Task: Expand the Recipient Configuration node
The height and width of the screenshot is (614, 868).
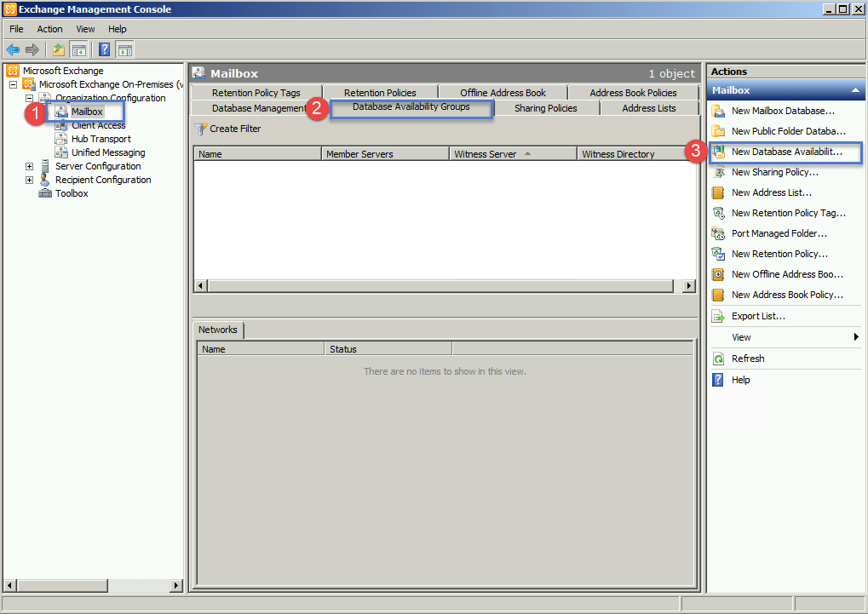Action: 29,180
